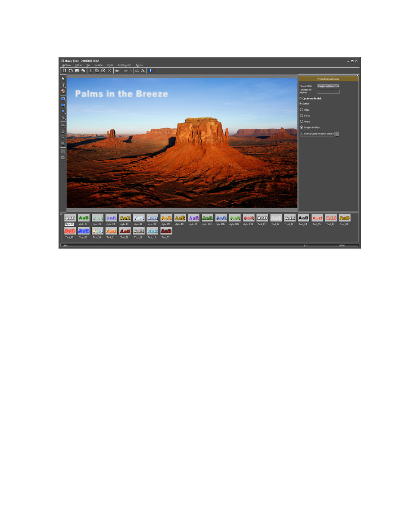This screenshot has width=411, height=532.
Task: Toggle the safe area guides icon at toolbar bottom
Action: 63,157
